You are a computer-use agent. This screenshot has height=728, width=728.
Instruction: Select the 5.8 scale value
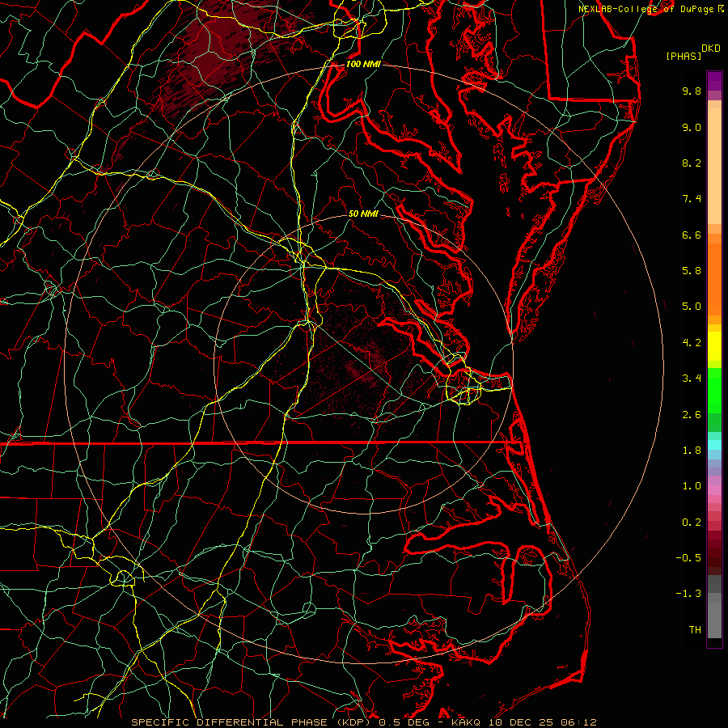(692, 271)
